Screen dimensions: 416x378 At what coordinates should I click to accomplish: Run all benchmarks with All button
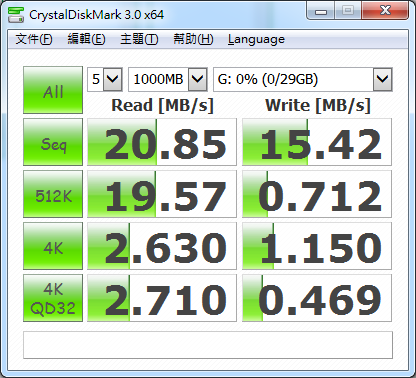(x=53, y=90)
